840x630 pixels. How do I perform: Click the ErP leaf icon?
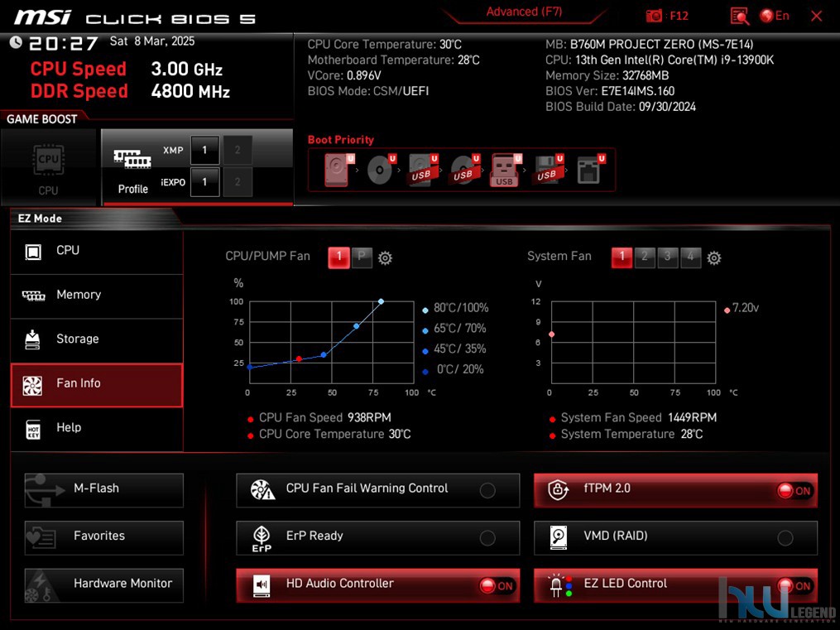pos(262,538)
